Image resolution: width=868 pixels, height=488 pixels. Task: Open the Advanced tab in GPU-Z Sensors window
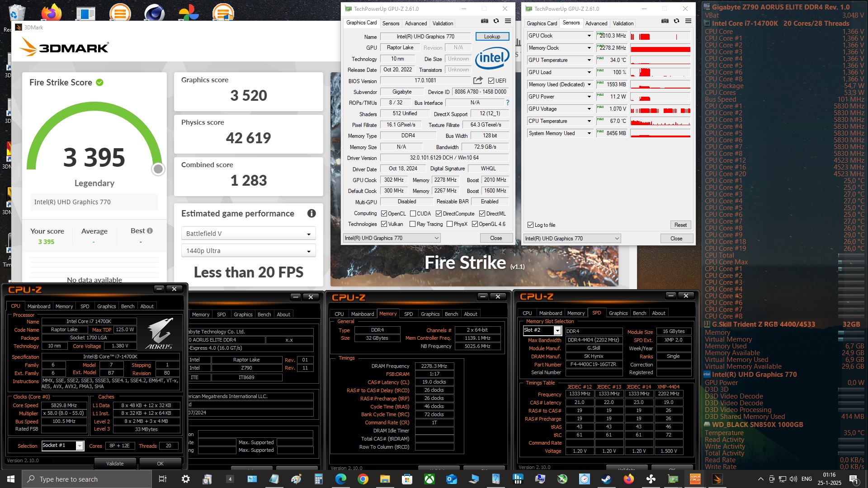click(x=596, y=23)
